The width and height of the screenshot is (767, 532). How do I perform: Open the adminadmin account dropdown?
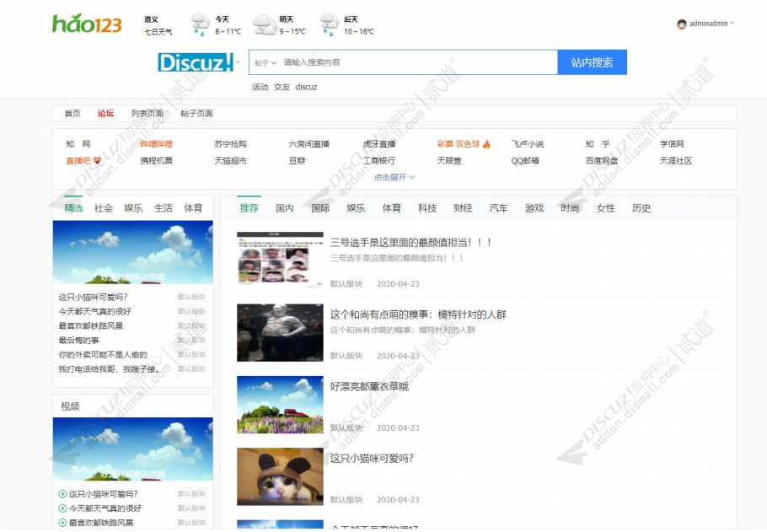click(732, 23)
